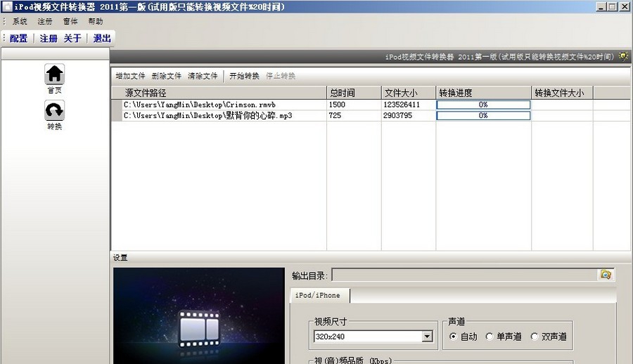Click the 总时间 column header

(x=354, y=93)
